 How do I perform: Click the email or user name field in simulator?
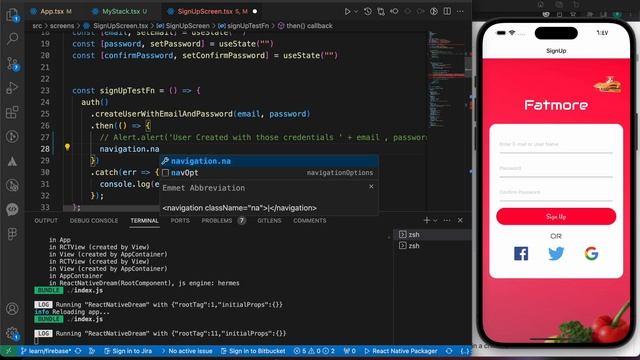pos(556,145)
